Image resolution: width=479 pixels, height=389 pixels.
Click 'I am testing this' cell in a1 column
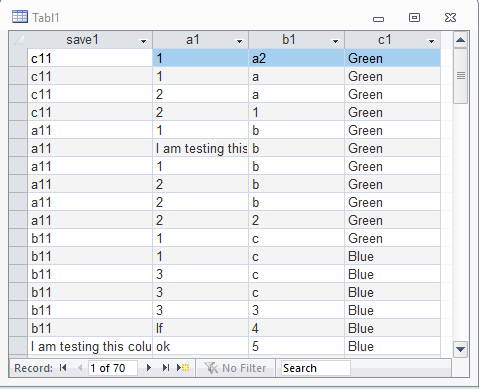point(200,148)
